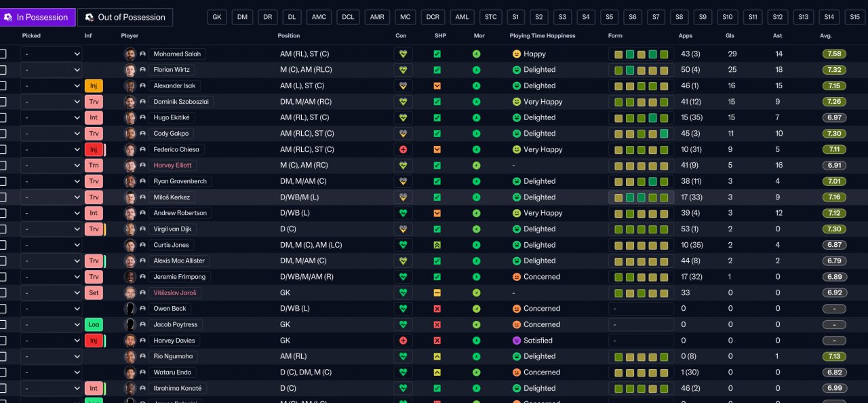
Task: Click the D (C), DM, M (C) position text
Action: pos(306,372)
